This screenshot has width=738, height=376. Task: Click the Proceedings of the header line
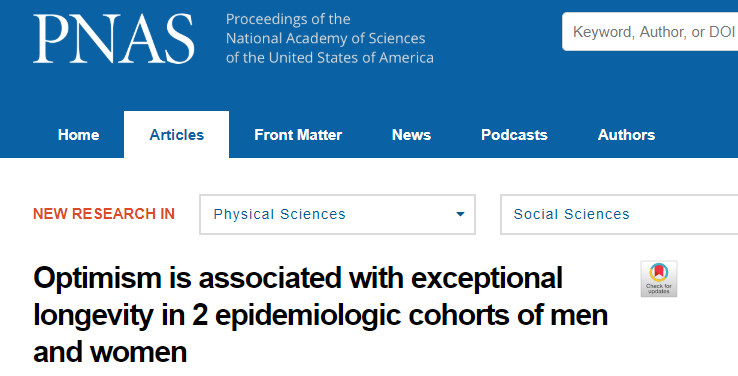coord(288,19)
